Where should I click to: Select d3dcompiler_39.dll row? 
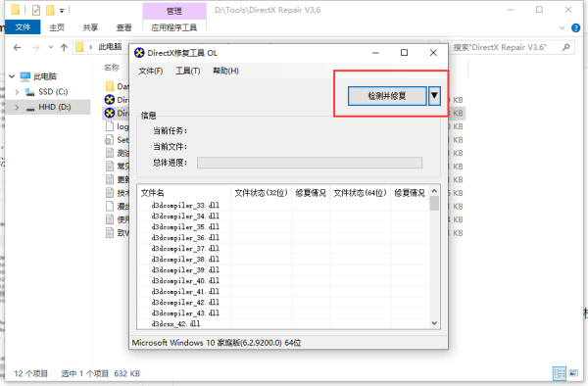click(283, 270)
